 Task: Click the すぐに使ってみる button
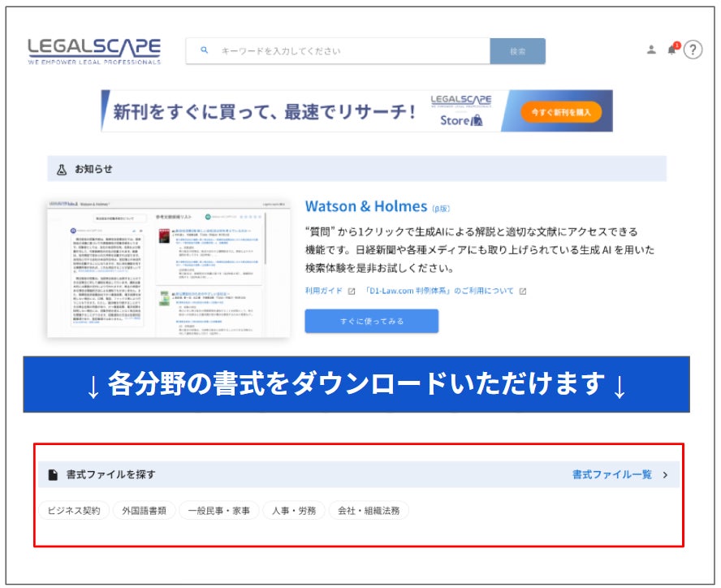pyautogui.click(x=372, y=321)
